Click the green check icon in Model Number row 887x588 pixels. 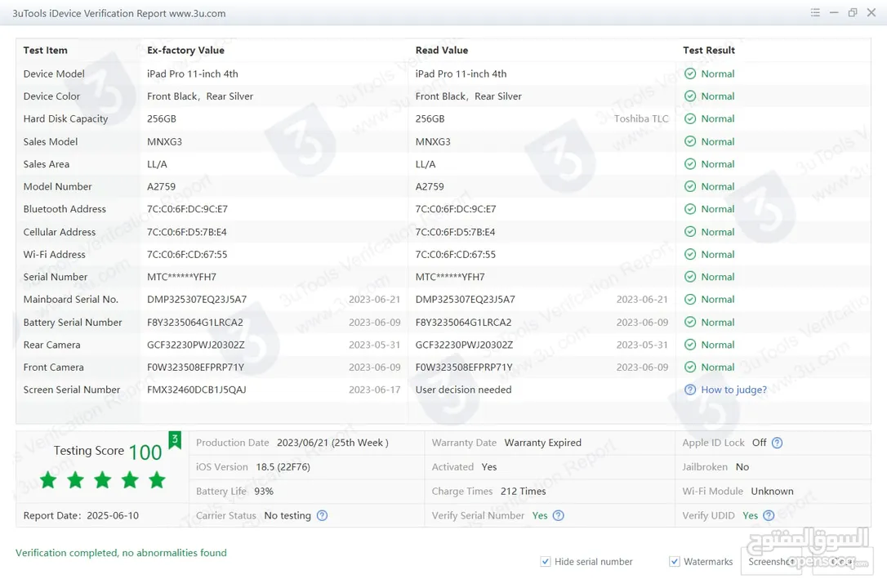click(690, 186)
